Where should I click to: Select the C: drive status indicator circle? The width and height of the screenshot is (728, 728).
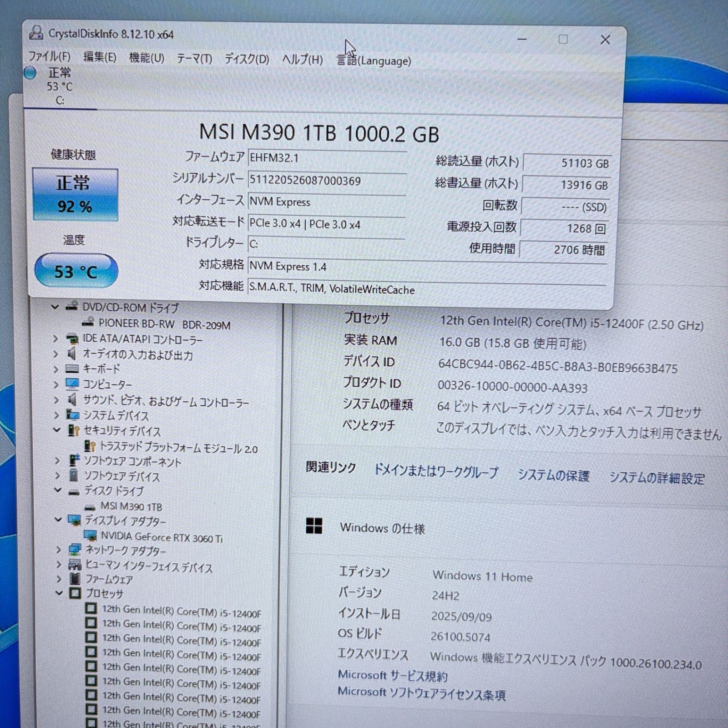pos(30,73)
